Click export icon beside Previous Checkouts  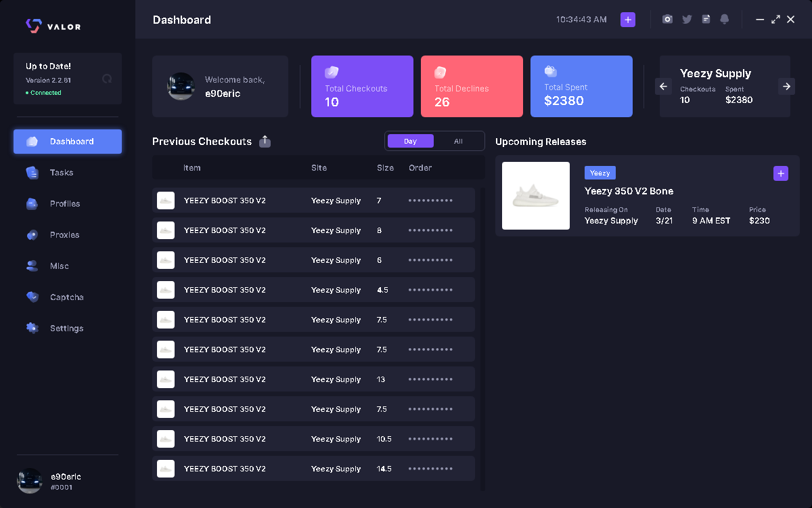pos(265,141)
